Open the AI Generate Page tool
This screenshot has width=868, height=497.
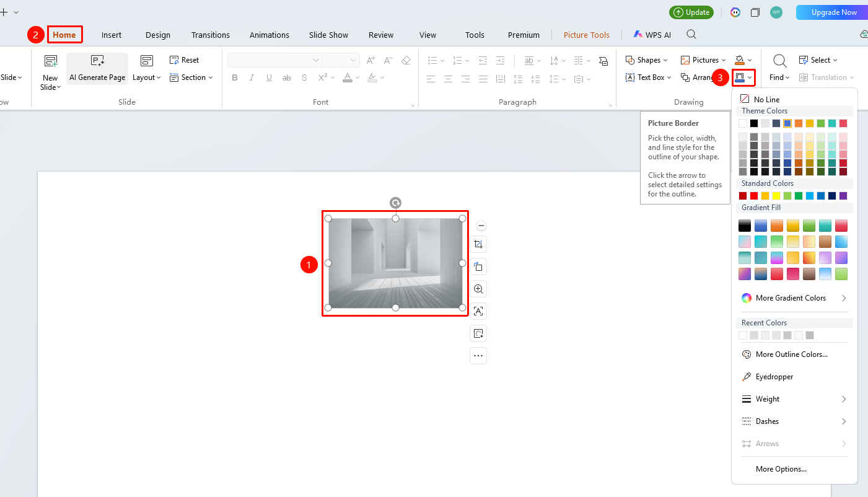pos(97,69)
